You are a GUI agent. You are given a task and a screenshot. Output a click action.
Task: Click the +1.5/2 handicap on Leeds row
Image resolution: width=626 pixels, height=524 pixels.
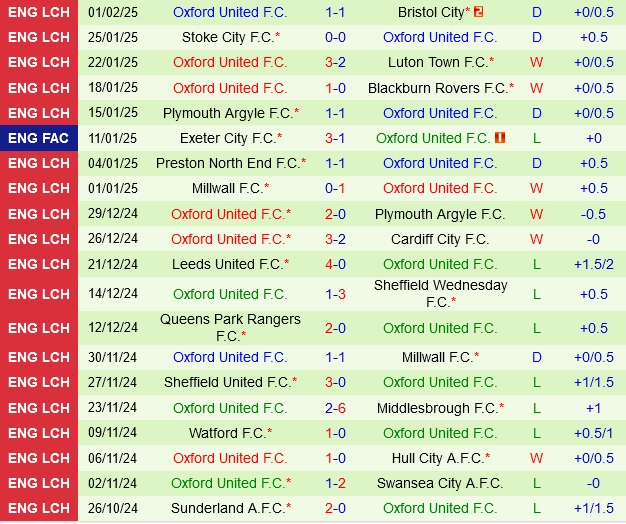pyautogui.click(x=594, y=264)
